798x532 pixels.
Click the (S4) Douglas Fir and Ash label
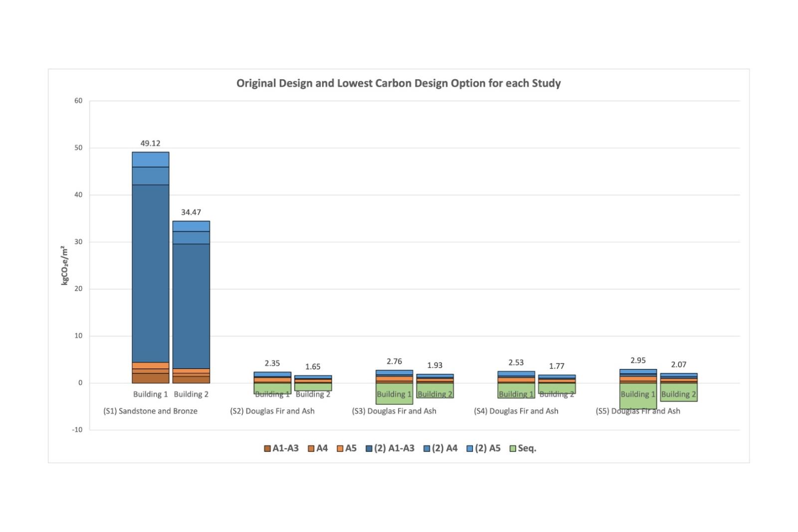coord(516,411)
